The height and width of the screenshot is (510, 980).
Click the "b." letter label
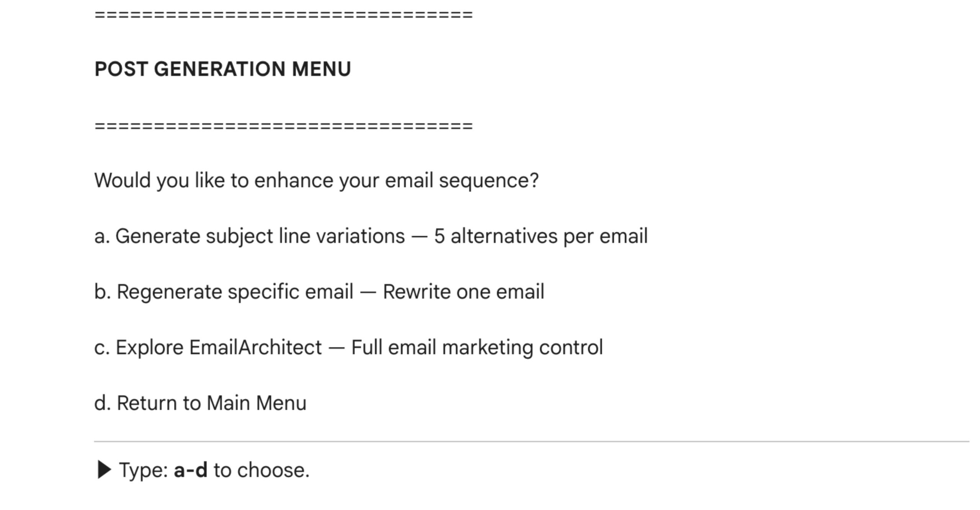[103, 292]
